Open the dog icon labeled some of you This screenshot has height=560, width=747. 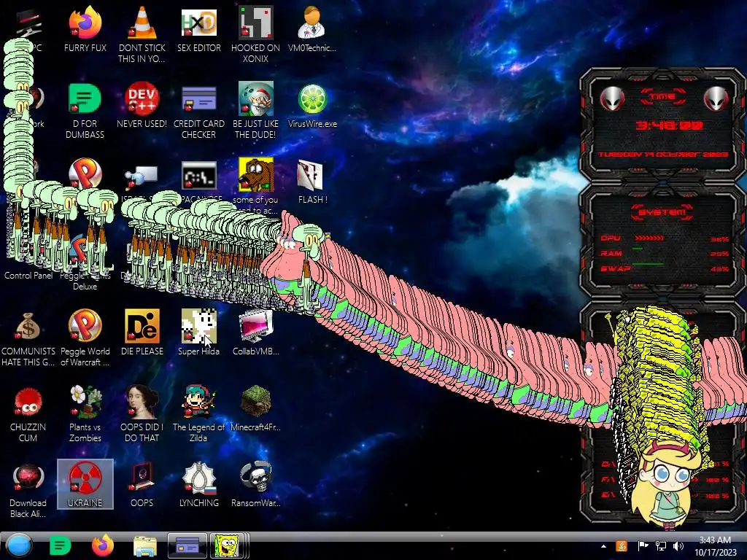tap(256, 175)
